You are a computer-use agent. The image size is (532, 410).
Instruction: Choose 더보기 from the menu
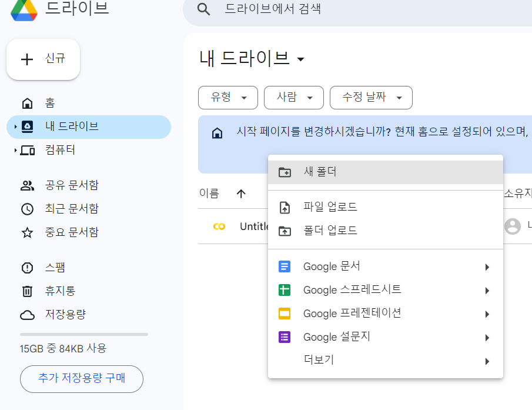[386, 361]
